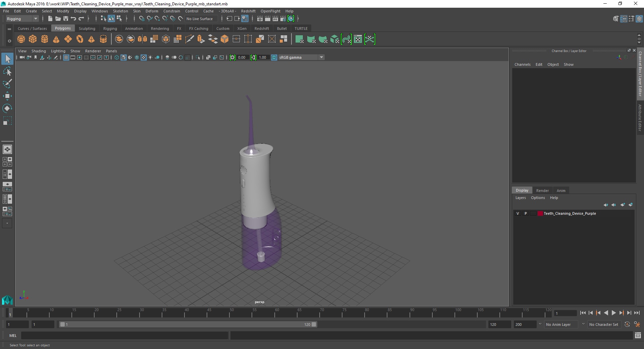Open the Deform menu
The height and width of the screenshot is (349, 644).
[152, 11]
